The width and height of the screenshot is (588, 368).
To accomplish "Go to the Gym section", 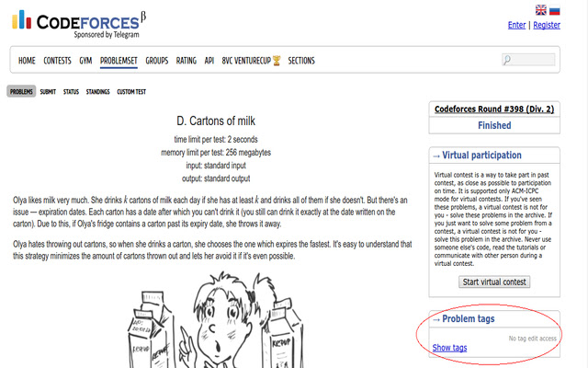I will pos(85,61).
